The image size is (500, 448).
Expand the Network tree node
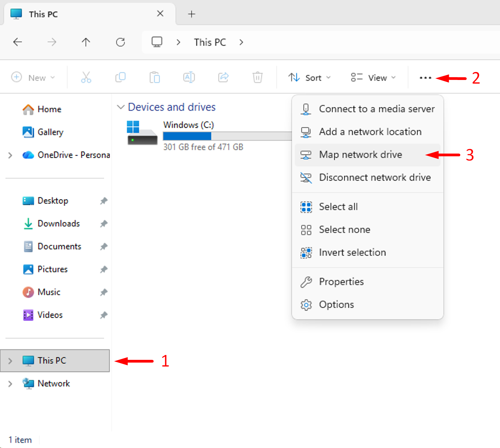point(10,384)
